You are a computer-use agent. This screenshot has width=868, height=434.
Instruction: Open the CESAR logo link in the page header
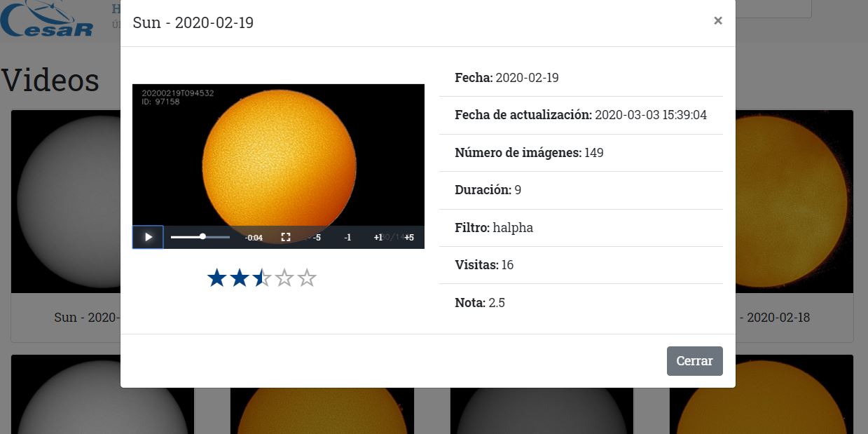(47, 19)
